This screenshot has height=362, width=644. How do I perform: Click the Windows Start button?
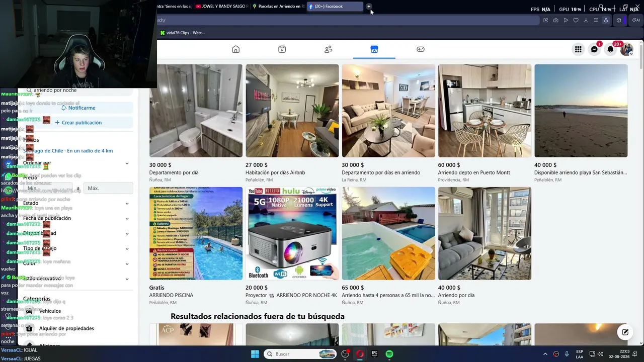(255, 354)
